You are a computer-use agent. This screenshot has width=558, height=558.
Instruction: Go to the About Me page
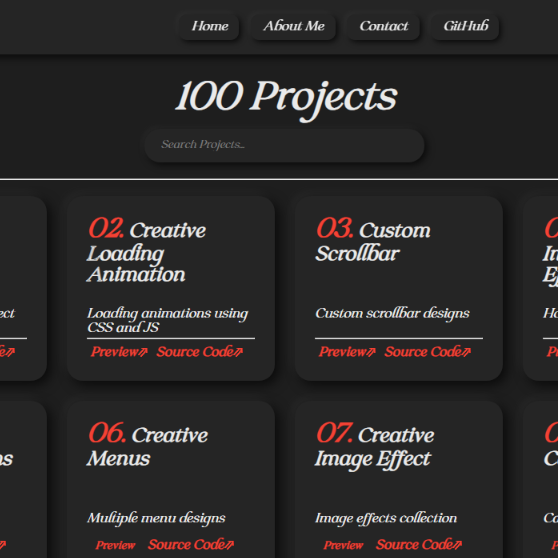click(294, 26)
